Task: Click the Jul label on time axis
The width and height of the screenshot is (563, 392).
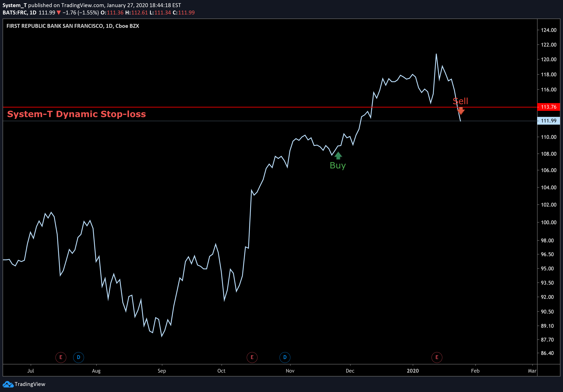Action: [31, 371]
